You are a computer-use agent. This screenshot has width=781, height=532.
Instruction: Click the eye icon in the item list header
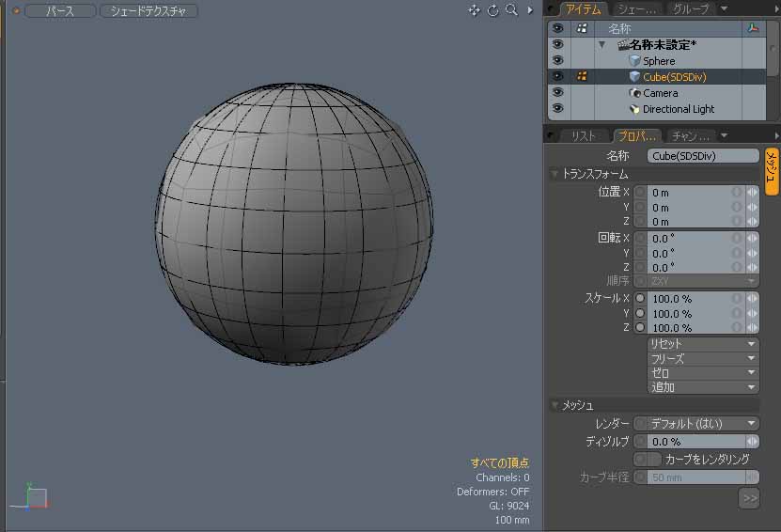click(x=558, y=28)
